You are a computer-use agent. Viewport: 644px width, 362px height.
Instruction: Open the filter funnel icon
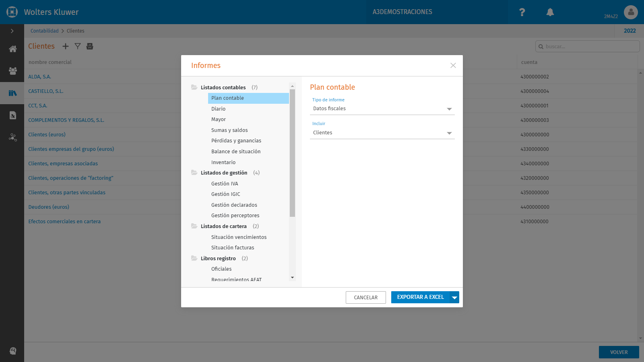pyautogui.click(x=78, y=46)
